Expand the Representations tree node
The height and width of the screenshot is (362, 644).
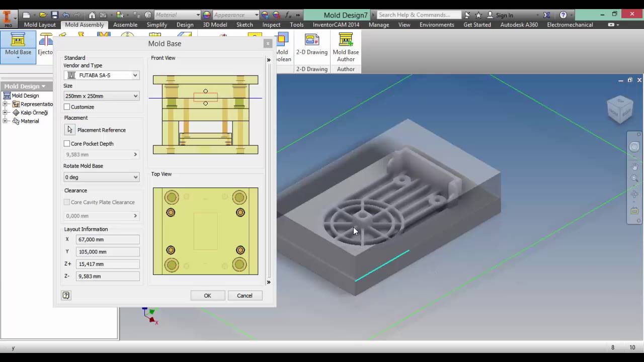click(6, 104)
